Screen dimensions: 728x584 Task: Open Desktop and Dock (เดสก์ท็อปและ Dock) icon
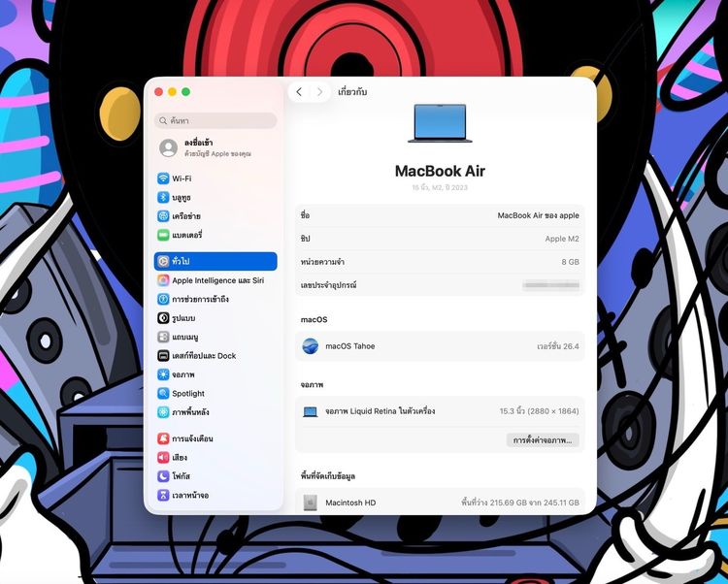(163, 356)
